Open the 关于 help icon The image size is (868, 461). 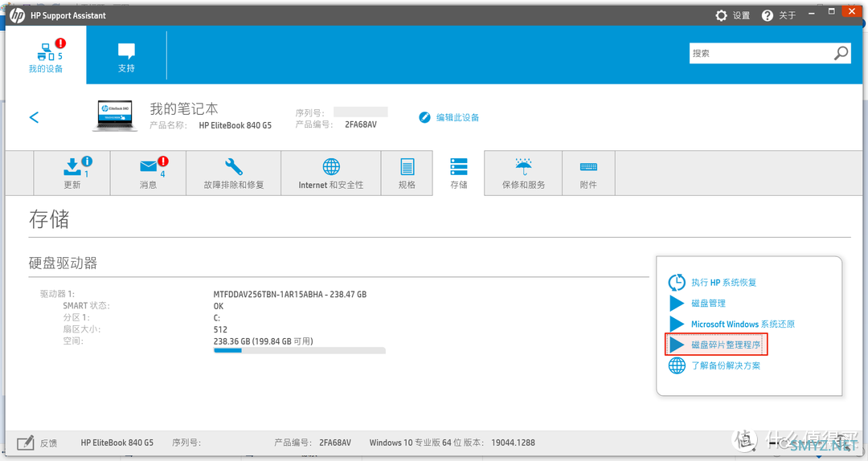tap(768, 15)
